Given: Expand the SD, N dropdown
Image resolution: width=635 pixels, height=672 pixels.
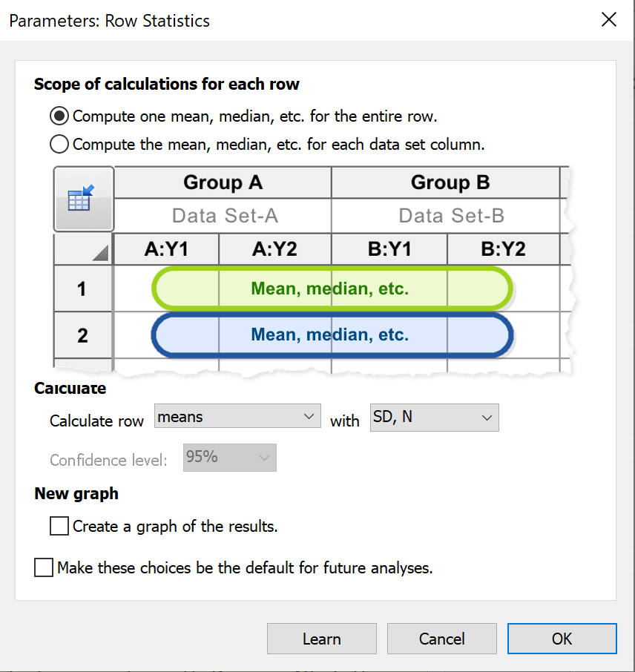Looking at the screenshot, I should [434, 418].
